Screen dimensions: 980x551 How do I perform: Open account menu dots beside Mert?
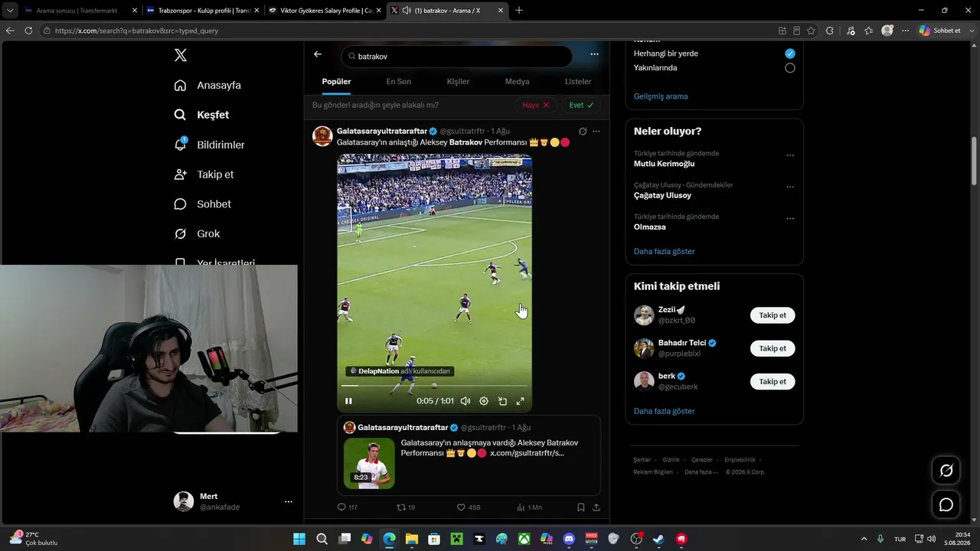289,502
